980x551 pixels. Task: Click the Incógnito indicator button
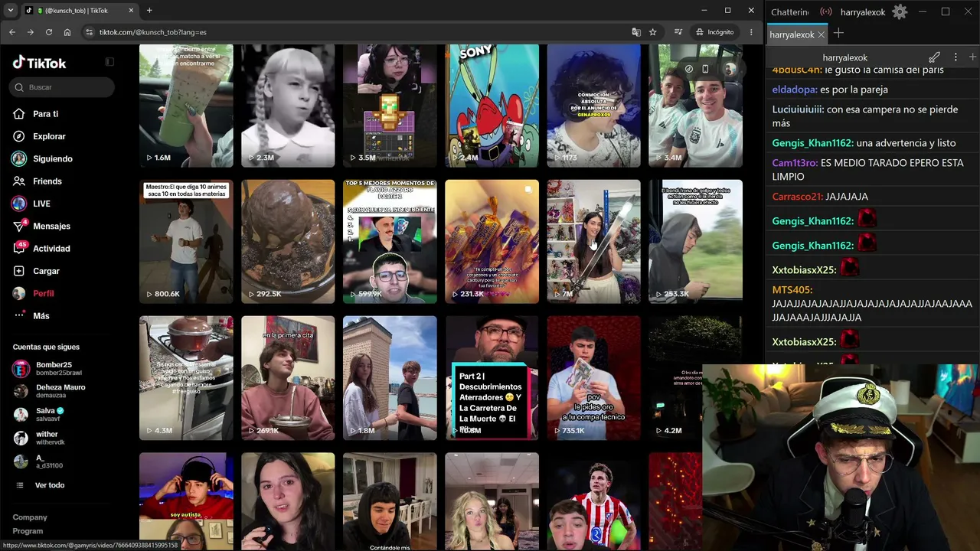pos(715,32)
